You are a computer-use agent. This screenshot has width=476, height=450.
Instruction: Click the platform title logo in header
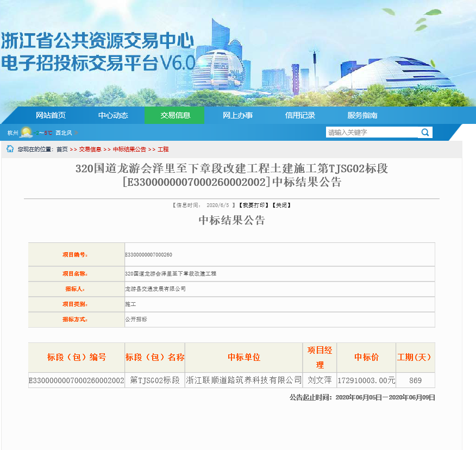click(x=98, y=52)
